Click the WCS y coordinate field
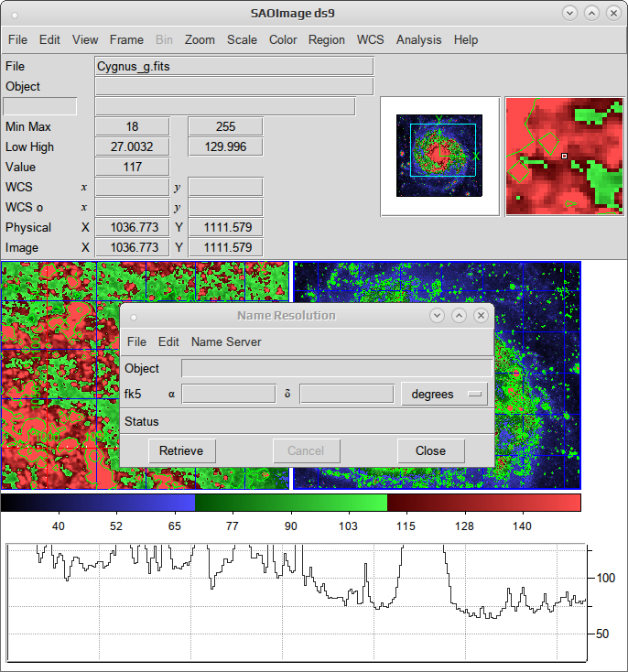This screenshot has width=628, height=672. point(225,188)
